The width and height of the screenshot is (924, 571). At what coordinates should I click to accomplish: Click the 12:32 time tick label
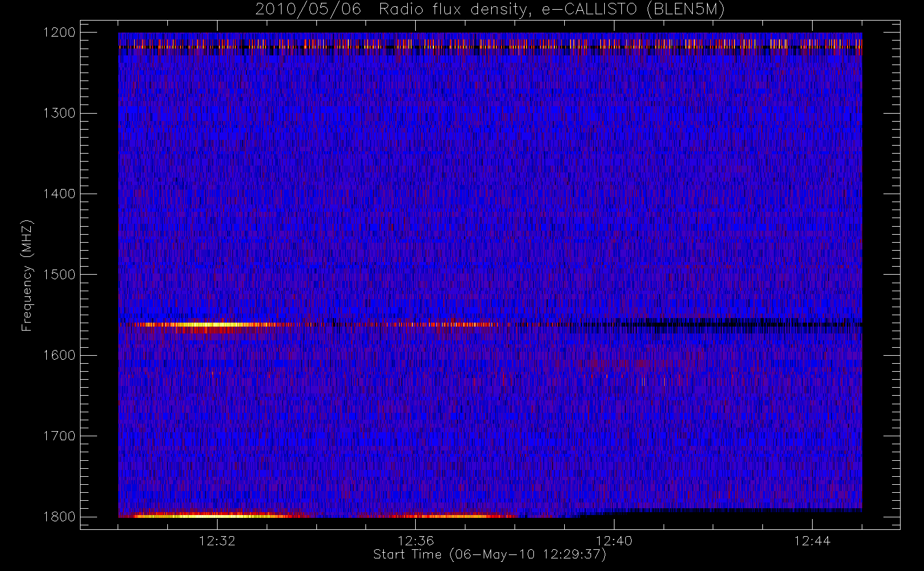[x=217, y=541]
